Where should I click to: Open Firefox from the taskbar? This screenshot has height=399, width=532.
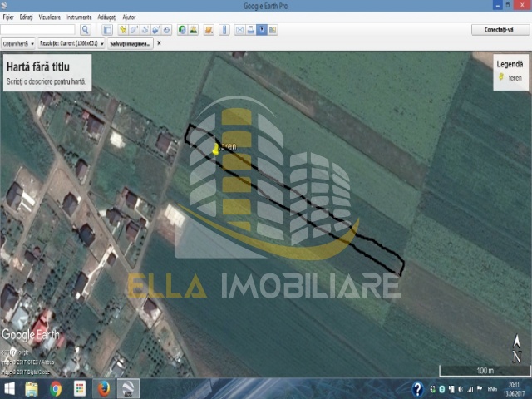104,389
